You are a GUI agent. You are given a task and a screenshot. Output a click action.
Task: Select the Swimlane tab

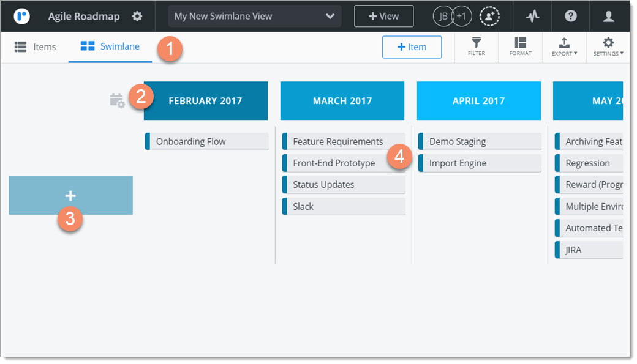(110, 46)
